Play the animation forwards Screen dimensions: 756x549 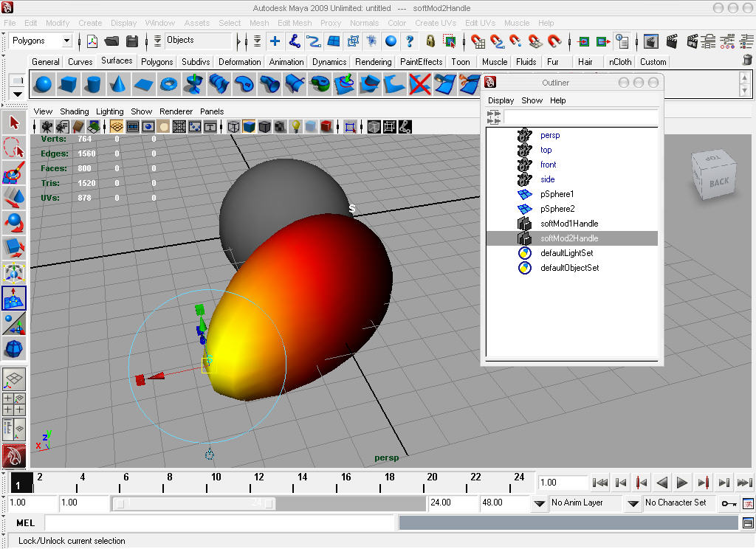pyautogui.click(x=681, y=483)
